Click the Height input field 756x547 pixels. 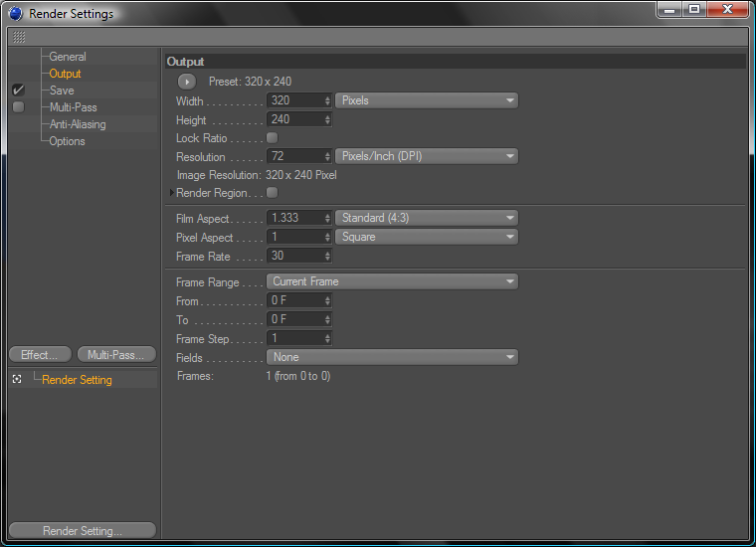[x=293, y=119]
